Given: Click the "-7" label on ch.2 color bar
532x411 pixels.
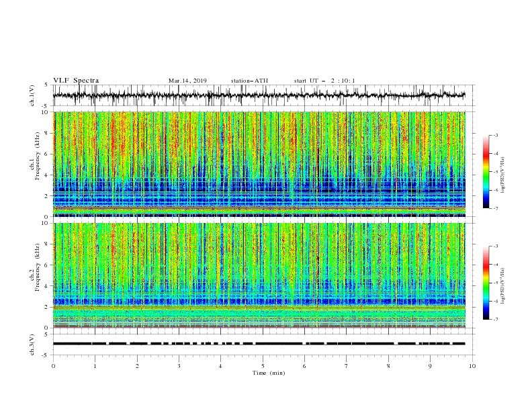Looking at the screenshot, I should point(495,319).
